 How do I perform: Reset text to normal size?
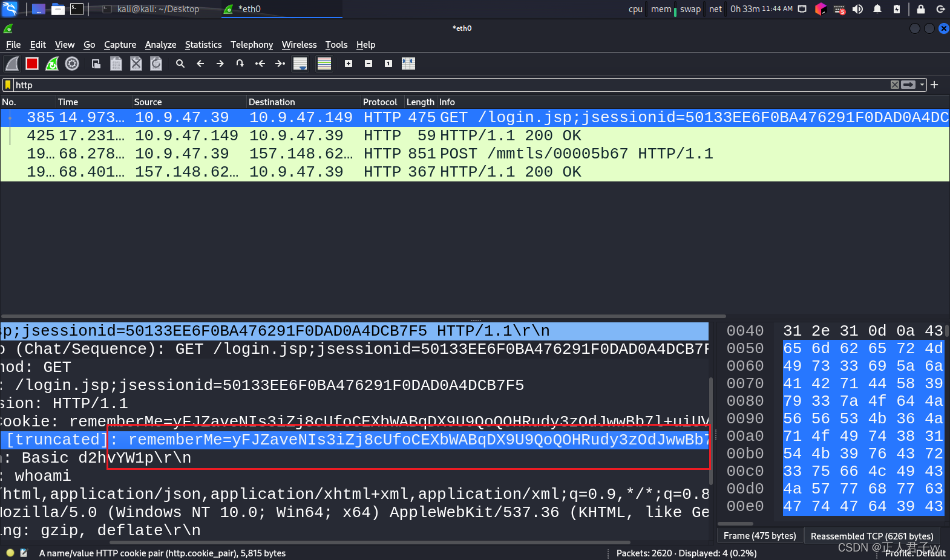(x=388, y=63)
